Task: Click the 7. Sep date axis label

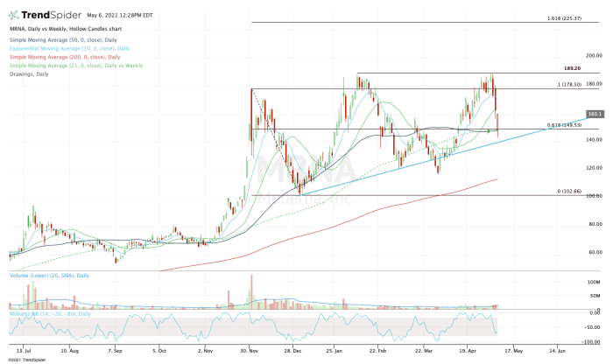Action: tap(115, 351)
